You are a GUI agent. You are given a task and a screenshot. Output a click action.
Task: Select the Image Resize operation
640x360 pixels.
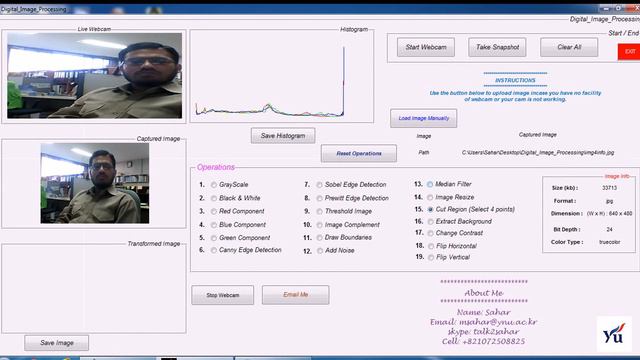tap(430, 198)
